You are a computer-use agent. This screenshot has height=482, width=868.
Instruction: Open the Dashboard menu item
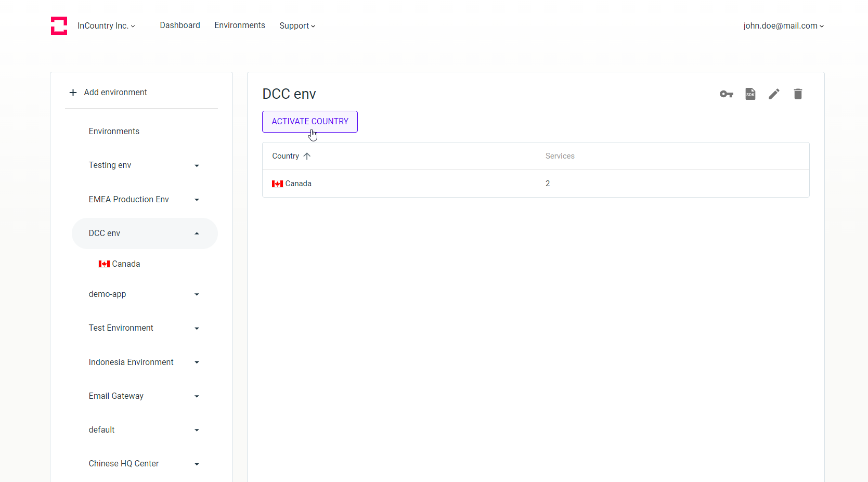[x=180, y=25]
